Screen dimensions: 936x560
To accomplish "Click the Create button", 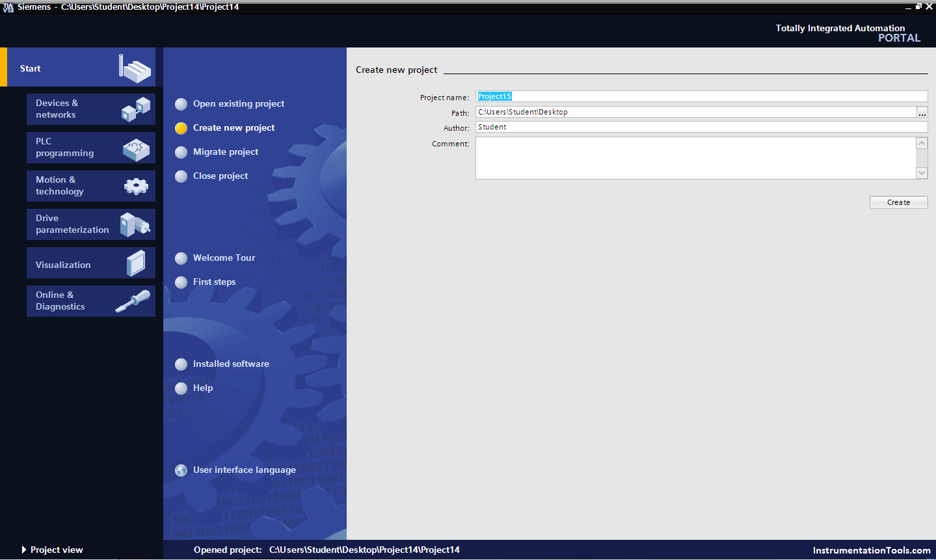I will coord(898,202).
